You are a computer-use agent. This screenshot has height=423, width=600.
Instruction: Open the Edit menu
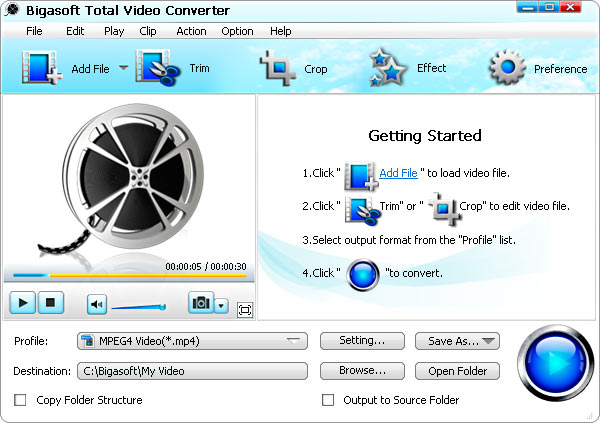click(75, 31)
